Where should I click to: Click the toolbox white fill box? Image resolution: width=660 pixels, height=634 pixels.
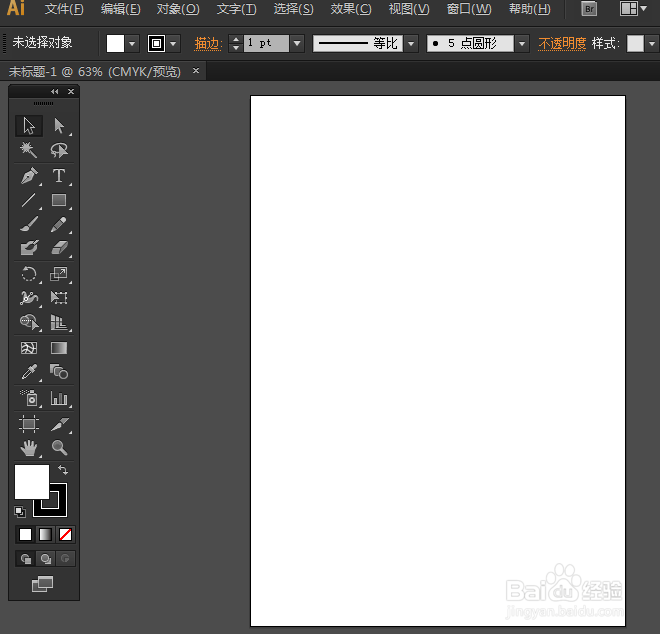point(32,482)
